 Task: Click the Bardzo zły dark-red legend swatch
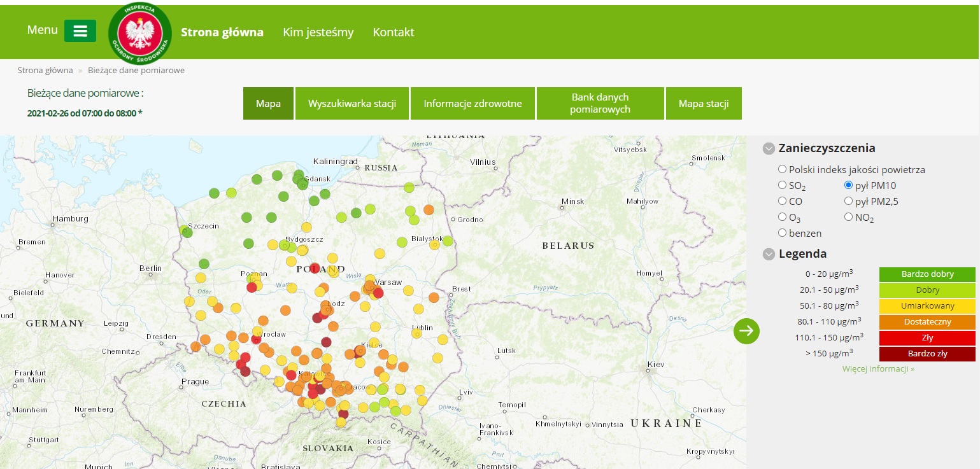(927, 354)
